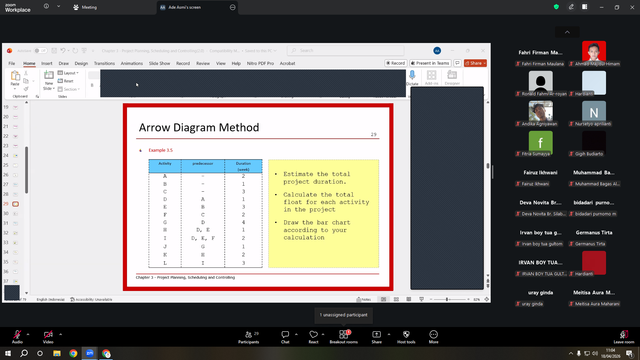This screenshot has width=640, height=360.
Task: Open the Zoom encryption shield icon
Action: (556, 7)
